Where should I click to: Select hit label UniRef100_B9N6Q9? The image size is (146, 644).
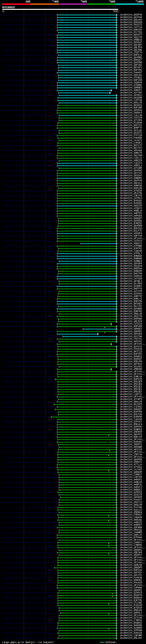(131, 256)
